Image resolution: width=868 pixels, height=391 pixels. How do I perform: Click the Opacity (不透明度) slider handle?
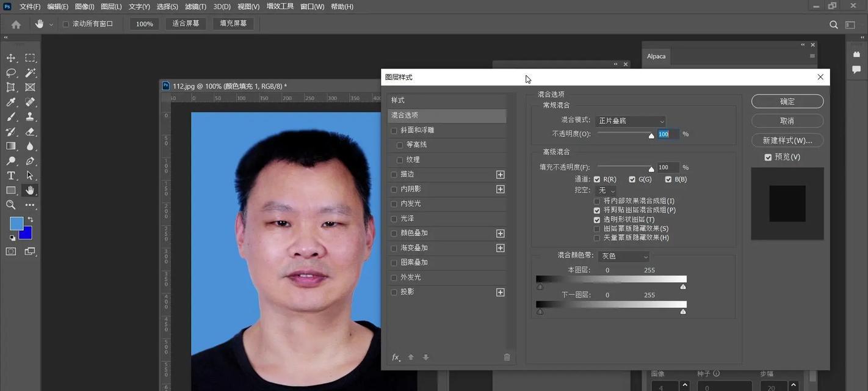(651, 136)
